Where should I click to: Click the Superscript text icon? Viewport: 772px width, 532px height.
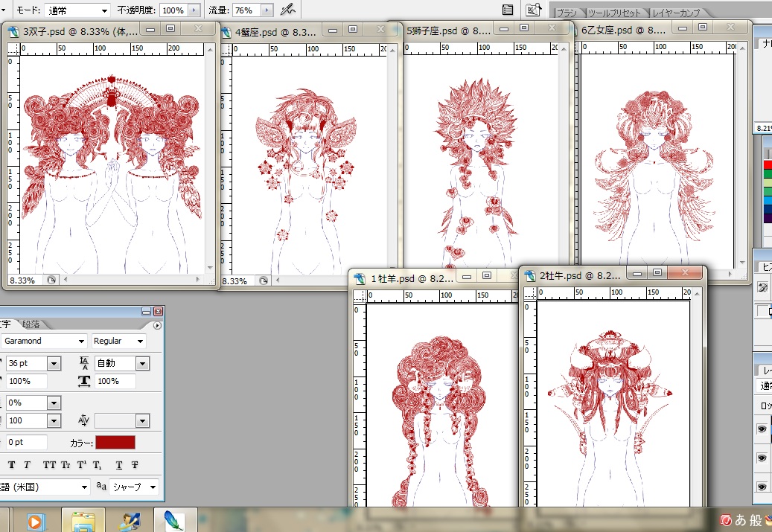point(82,465)
